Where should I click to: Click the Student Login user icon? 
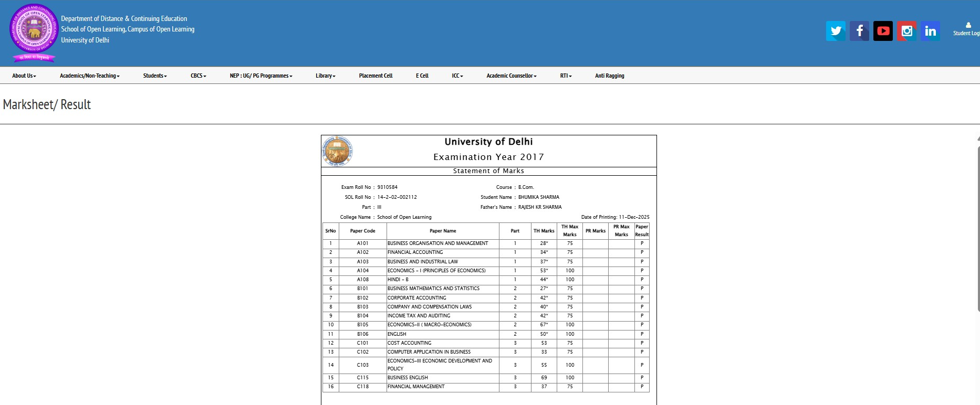pyautogui.click(x=968, y=25)
